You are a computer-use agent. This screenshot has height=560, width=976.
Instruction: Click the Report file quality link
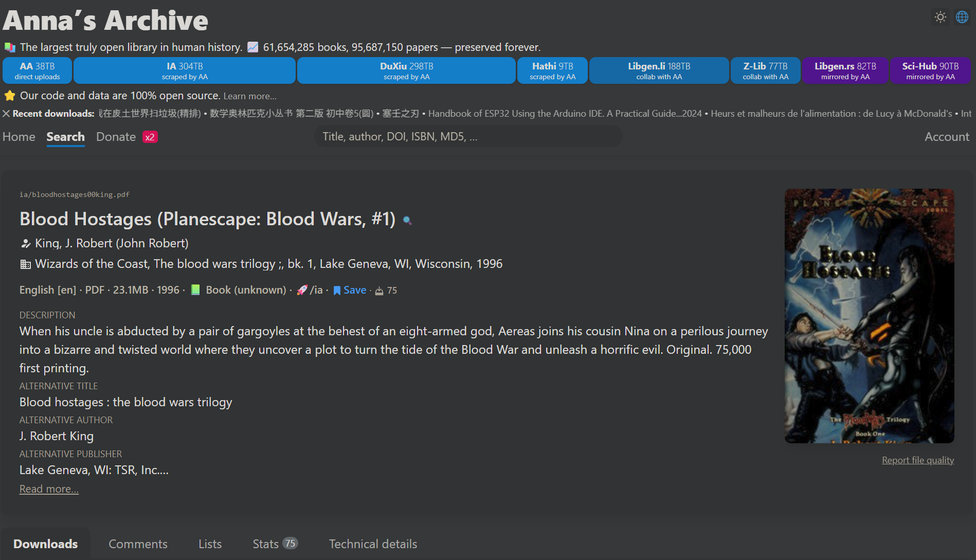point(918,460)
